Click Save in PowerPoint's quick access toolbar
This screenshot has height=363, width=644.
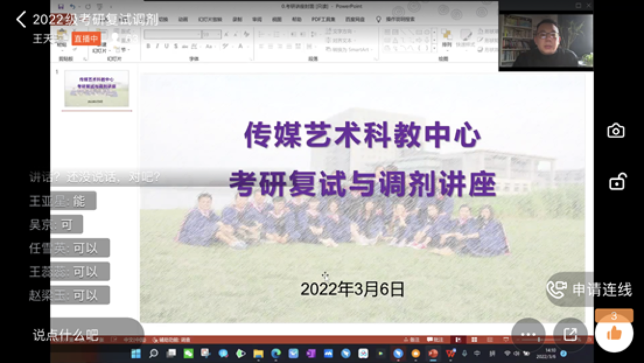[61, 7]
